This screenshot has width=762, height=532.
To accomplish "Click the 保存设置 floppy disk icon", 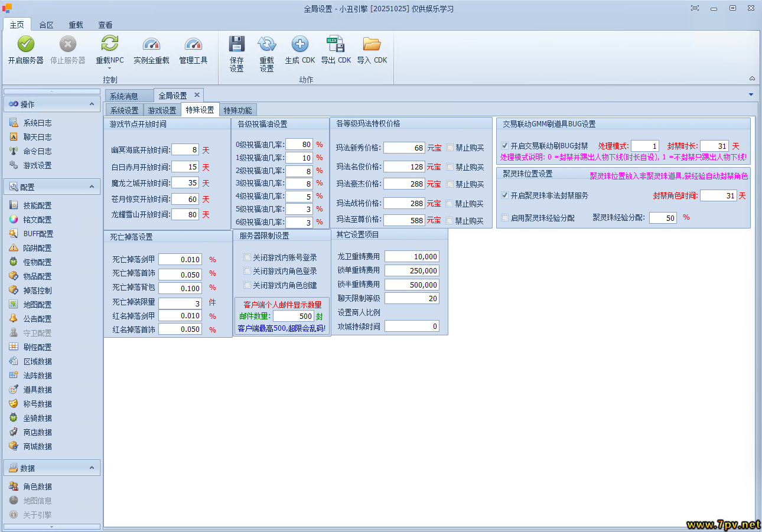I will 237,44.
